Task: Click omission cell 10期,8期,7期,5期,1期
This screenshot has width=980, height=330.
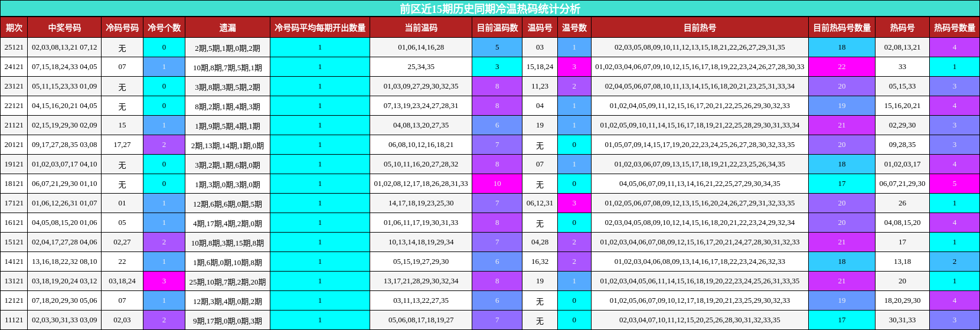Action: point(227,67)
